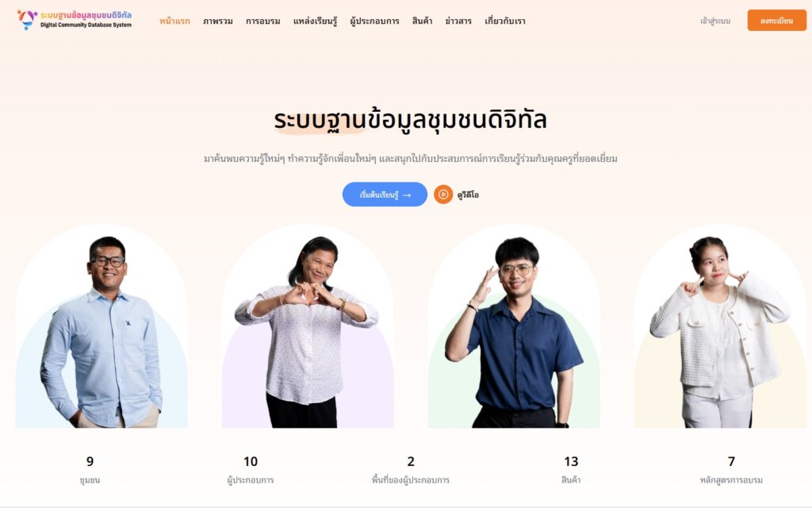Select ผู้ประกอบการ in navigation
The height and width of the screenshot is (508, 812).
coord(374,21)
